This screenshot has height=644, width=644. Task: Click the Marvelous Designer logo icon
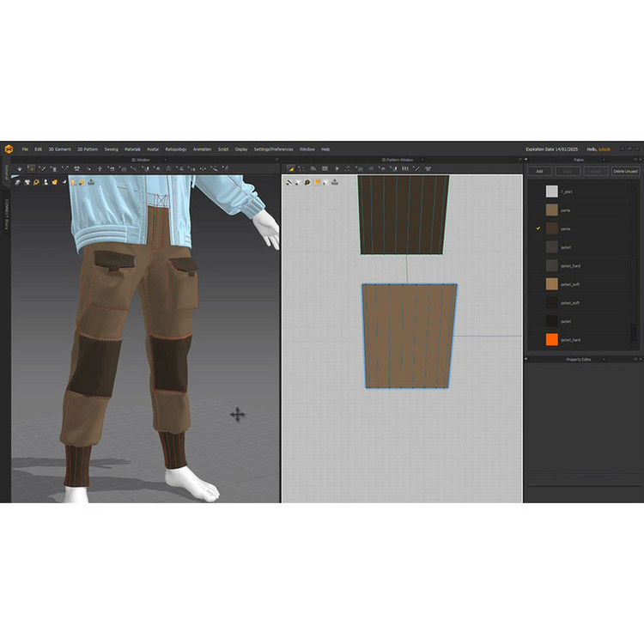click(8, 149)
